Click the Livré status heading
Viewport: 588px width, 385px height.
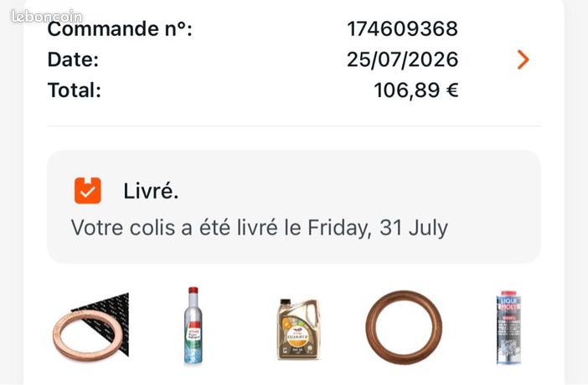coord(151,191)
